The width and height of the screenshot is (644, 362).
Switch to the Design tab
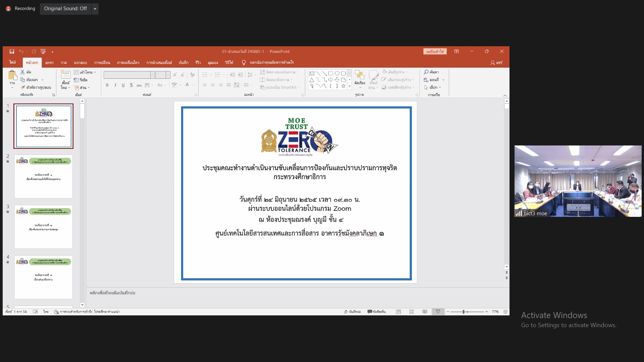coord(80,63)
